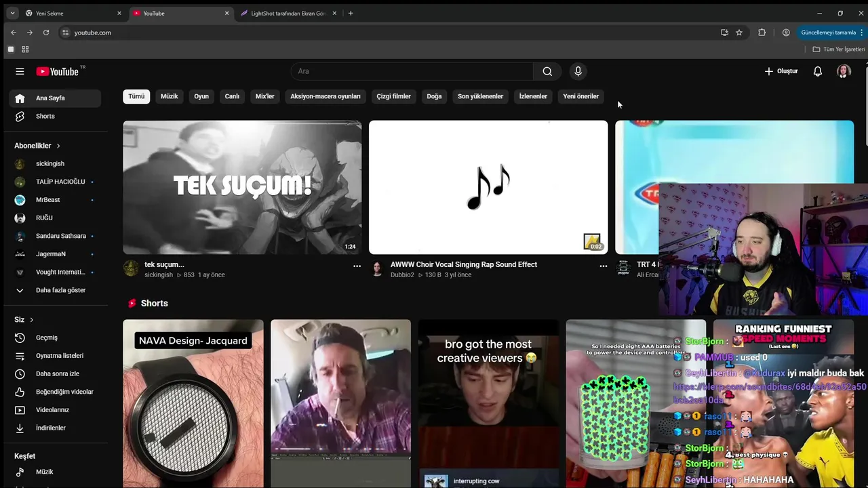The height and width of the screenshot is (488, 868).
Task: Expand the Siz section arrow
Action: click(31, 320)
